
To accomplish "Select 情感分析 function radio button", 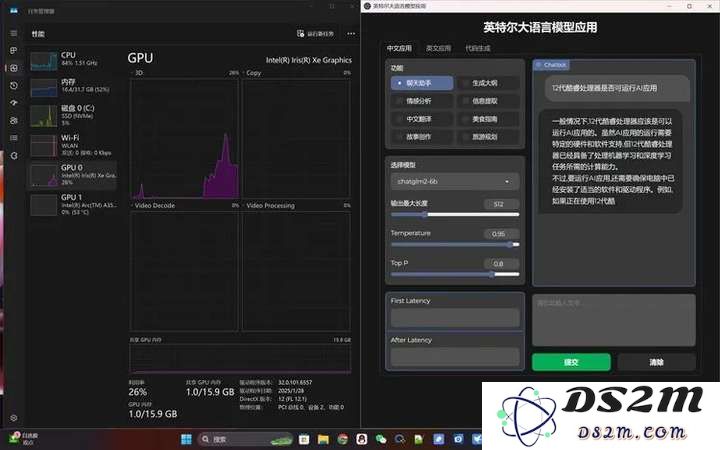I will click(x=422, y=101).
